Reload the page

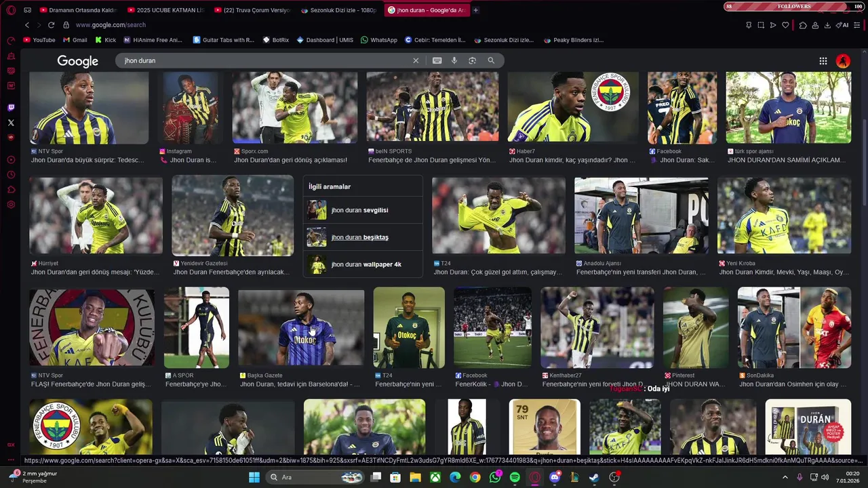51,25
